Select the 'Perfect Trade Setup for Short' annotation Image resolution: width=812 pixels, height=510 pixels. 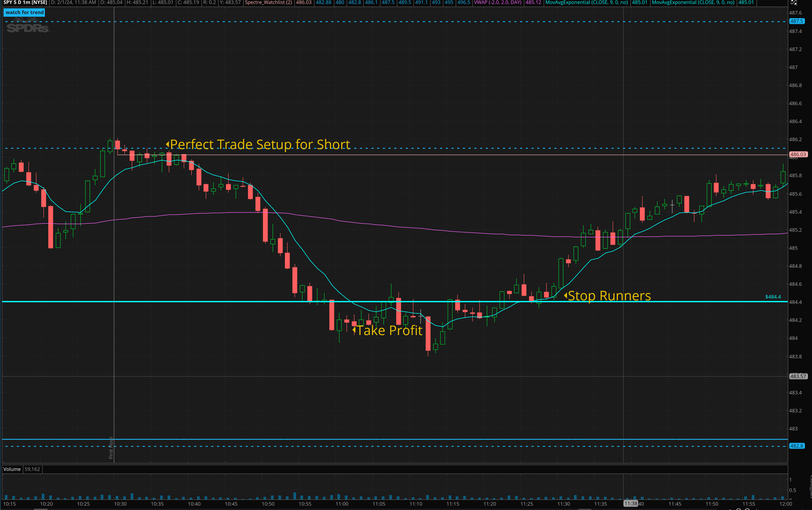(x=260, y=144)
